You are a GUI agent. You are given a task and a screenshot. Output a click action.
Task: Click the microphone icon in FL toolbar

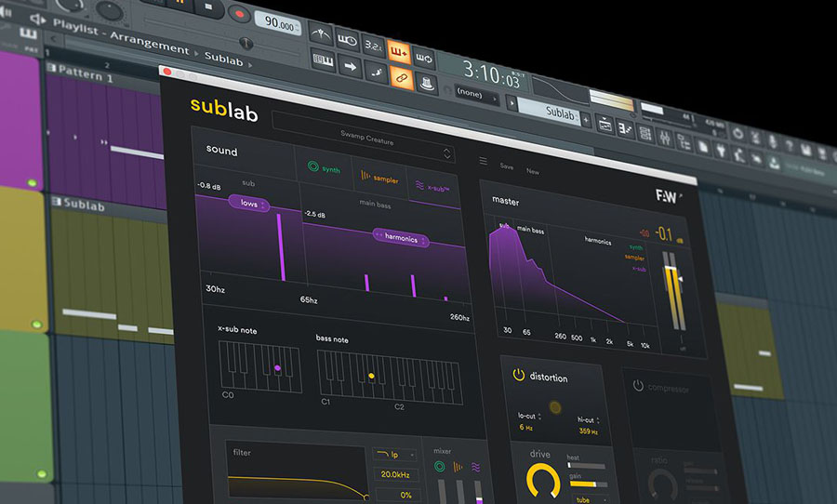pos(773,141)
